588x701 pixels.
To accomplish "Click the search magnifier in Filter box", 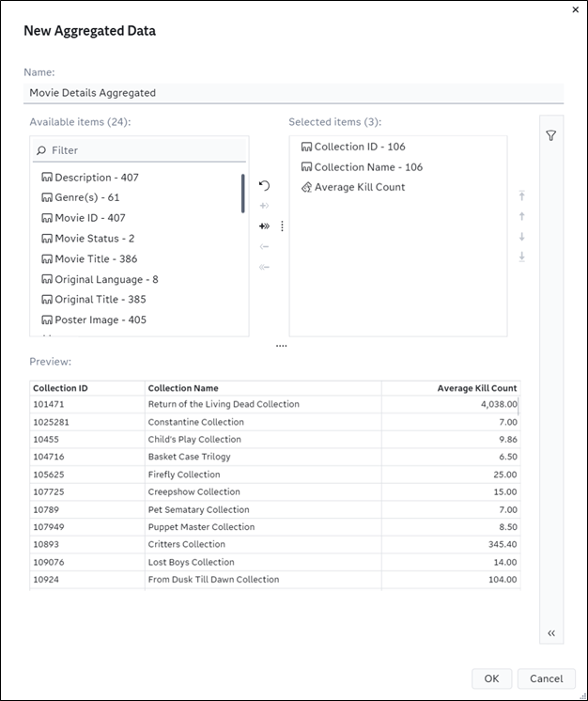I will 41,150.
